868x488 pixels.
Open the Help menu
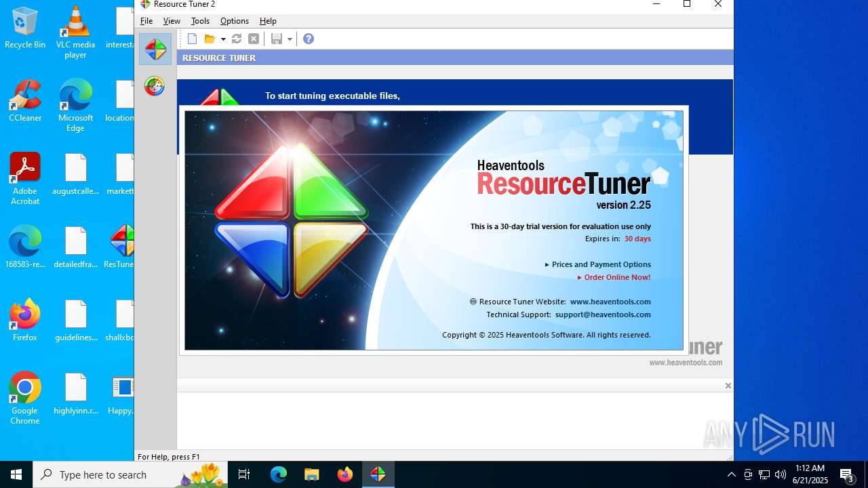[x=268, y=21]
